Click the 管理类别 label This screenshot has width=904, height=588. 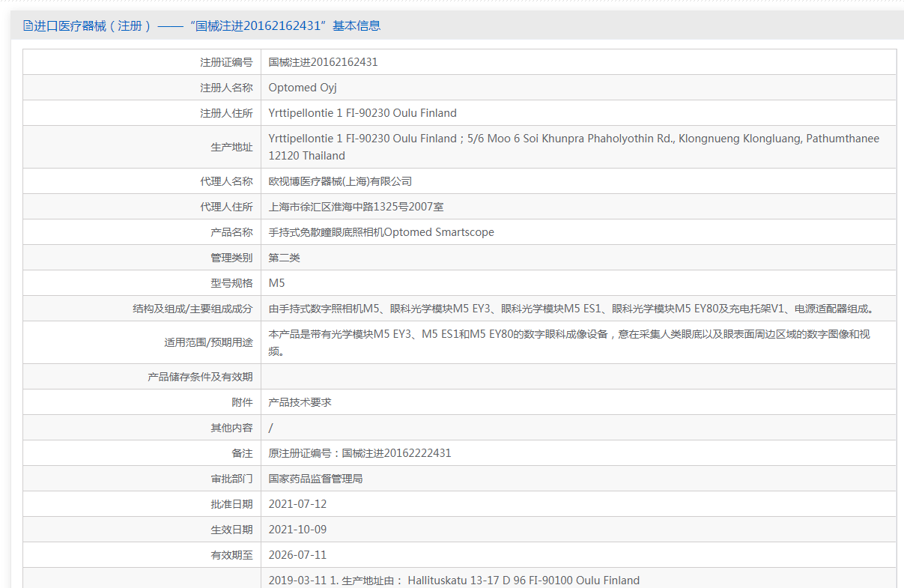(x=231, y=258)
